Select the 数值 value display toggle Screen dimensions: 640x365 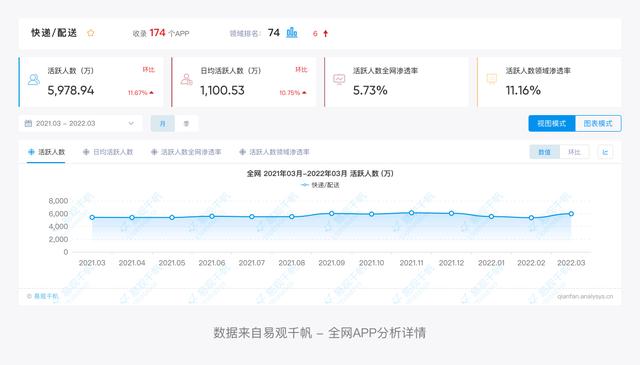click(x=544, y=152)
